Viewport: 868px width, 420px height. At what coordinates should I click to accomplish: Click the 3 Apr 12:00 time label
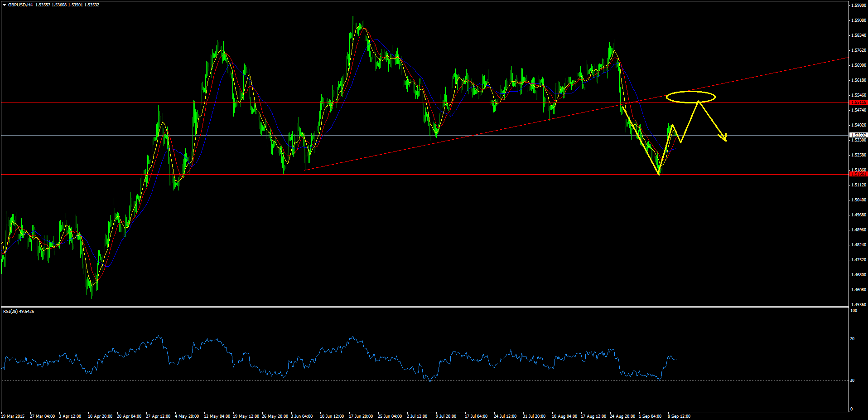(x=70, y=416)
